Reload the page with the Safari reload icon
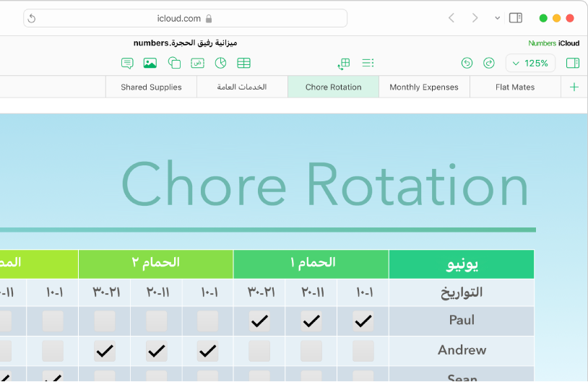Screen dimensions: 588x382 pyautogui.click(x=32, y=18)
